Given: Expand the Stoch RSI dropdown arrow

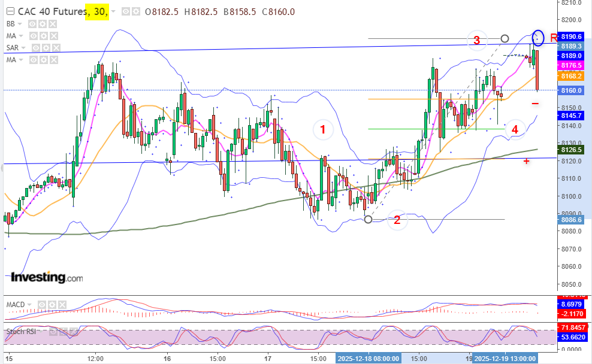Looking at the screenshot, I should pos(41,332).
